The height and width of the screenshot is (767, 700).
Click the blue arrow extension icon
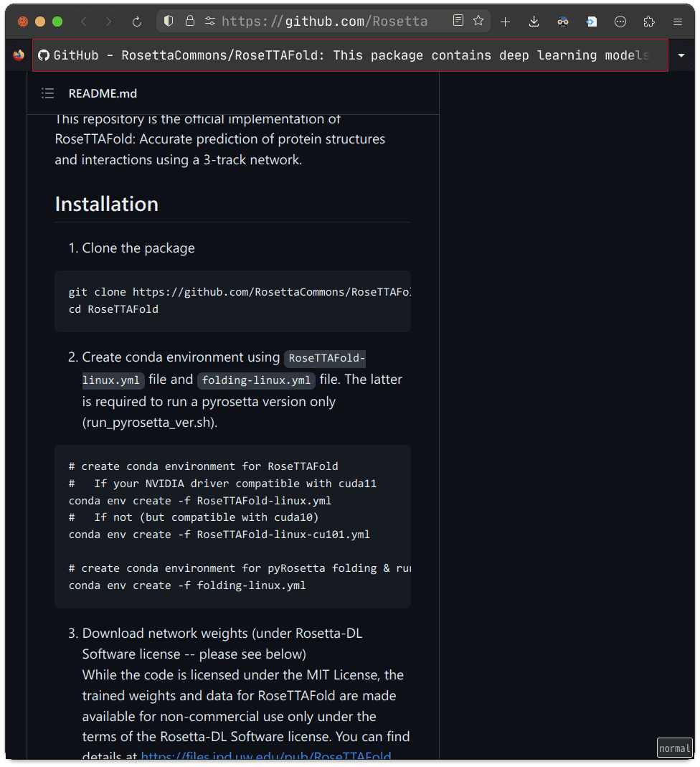pos(592,22)
